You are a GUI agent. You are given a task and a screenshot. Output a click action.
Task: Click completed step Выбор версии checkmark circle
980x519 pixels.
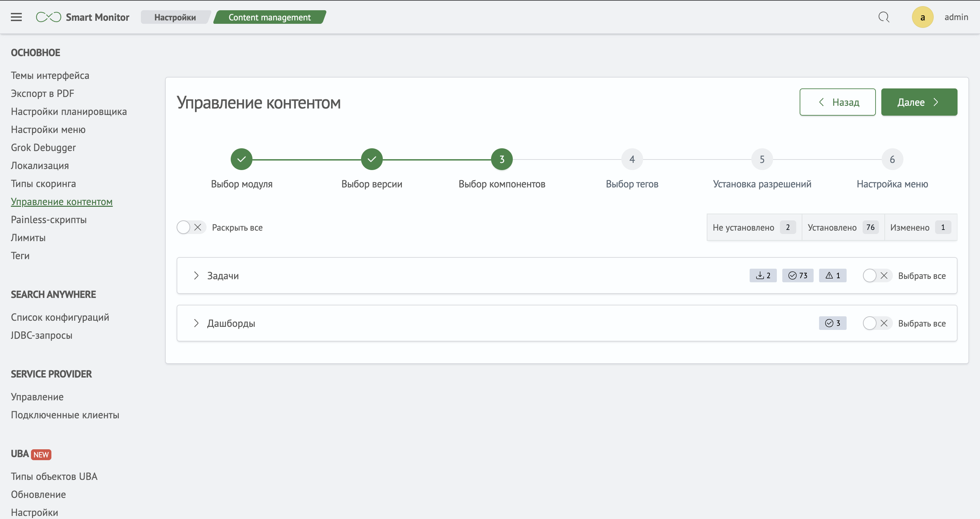pos(372,159)
